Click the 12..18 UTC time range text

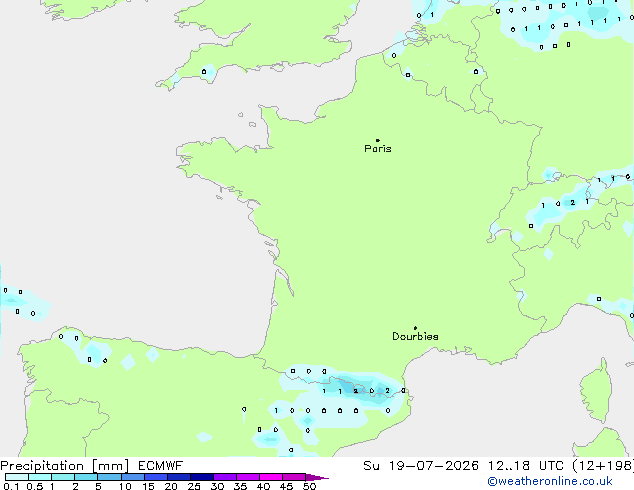pyautogui.click(x=526, y=466)
